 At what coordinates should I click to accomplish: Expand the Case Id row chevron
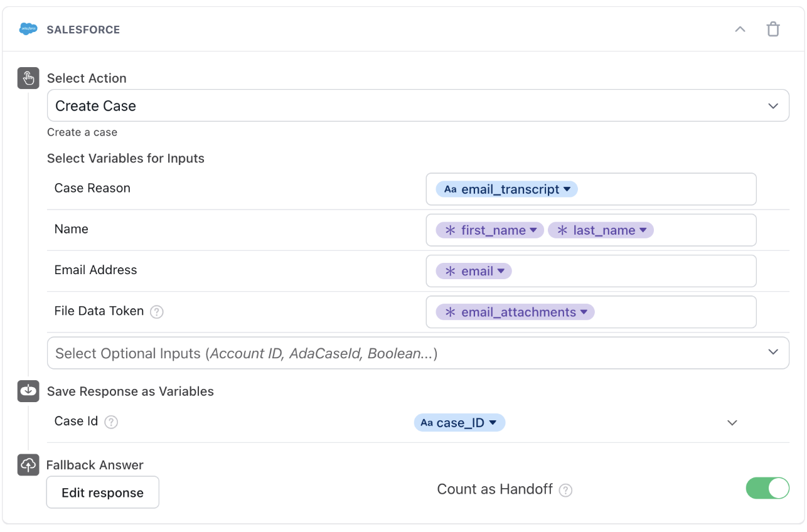pyautogui.click(x=732, y=423)
